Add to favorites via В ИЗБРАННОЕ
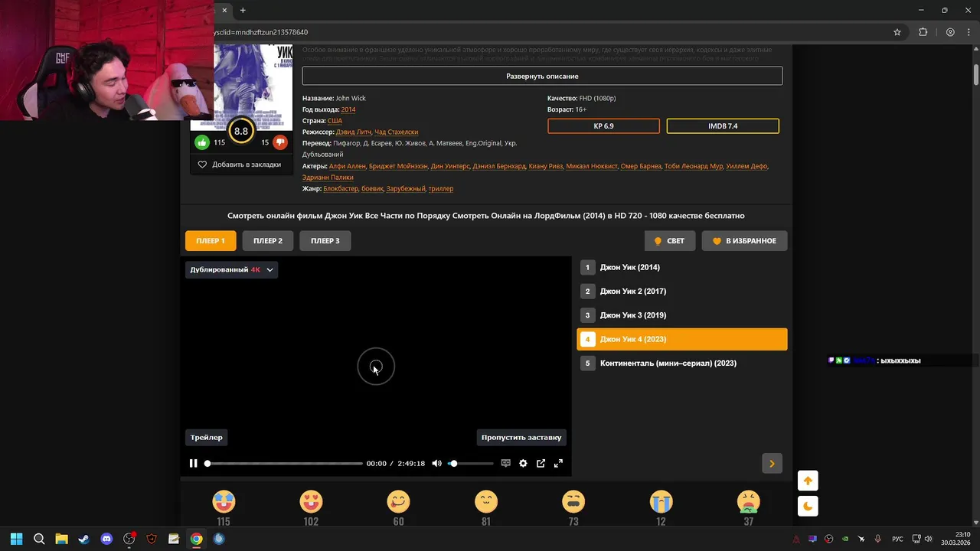Viewport: 980px width, 551px height. (744, 240)
